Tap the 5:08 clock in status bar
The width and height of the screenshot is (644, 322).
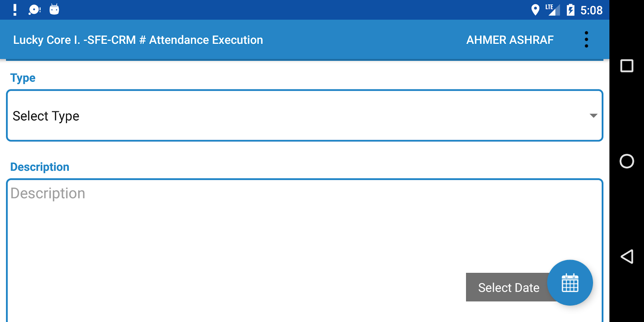pos(591,10)
